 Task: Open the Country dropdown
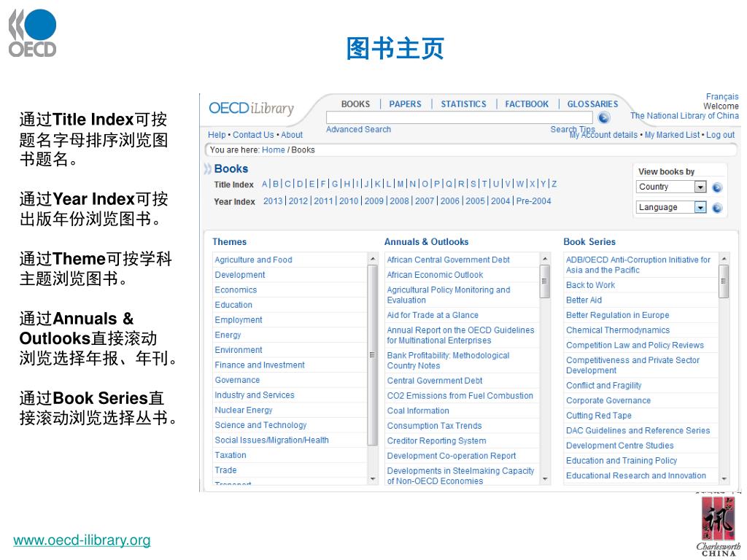pos(671,187)
